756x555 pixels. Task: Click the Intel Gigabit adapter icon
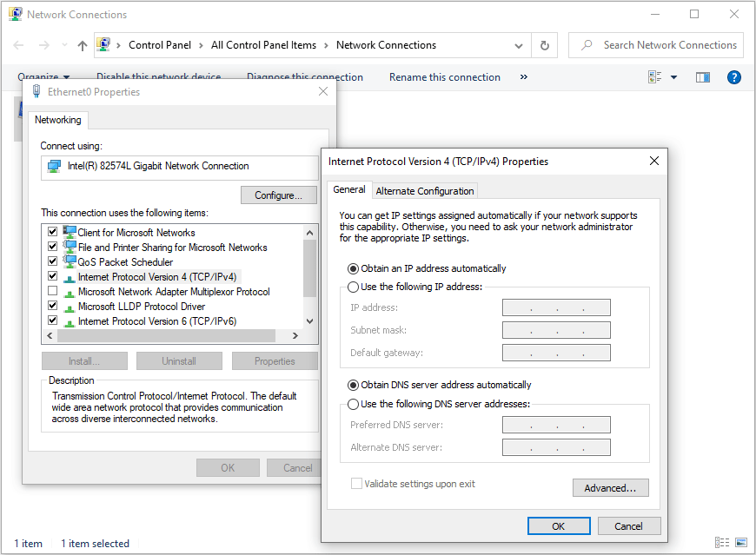pyautogui.click(x=54, y=166)
